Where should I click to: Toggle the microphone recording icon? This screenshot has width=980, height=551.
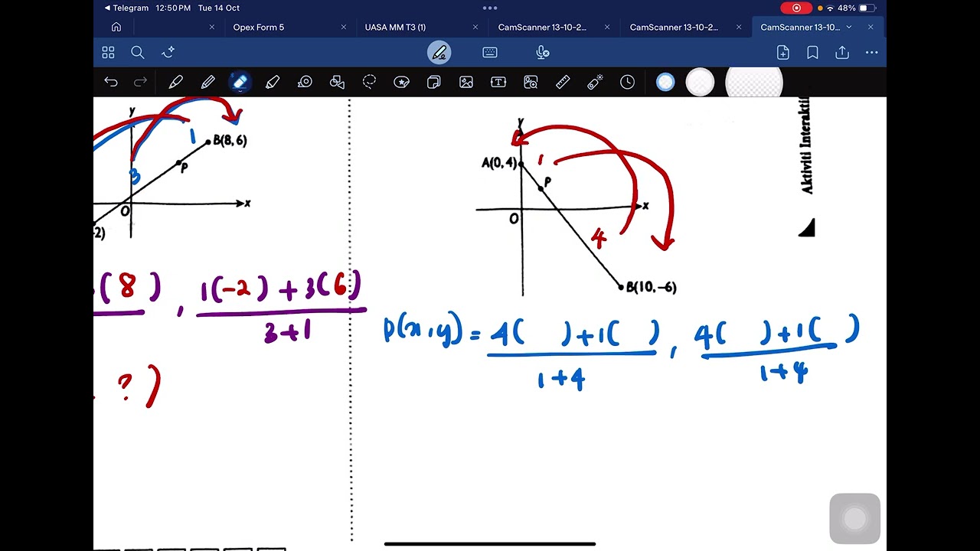[542, 52]
